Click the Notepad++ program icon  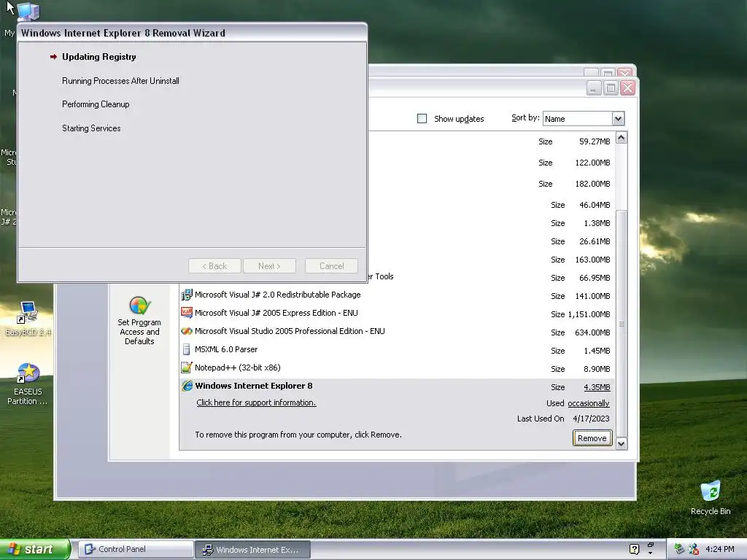(x=187, y=367)
